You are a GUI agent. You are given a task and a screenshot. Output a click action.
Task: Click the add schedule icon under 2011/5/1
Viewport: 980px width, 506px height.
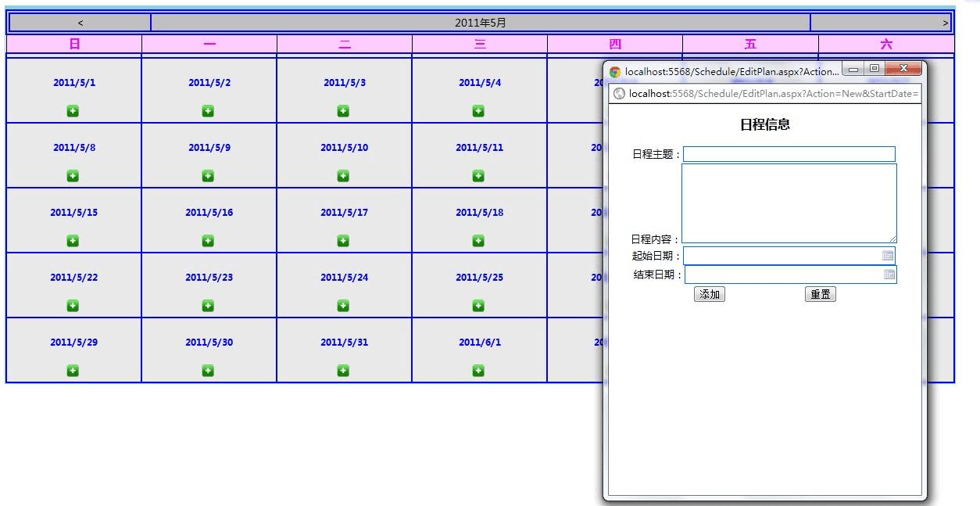coord(73,110)
